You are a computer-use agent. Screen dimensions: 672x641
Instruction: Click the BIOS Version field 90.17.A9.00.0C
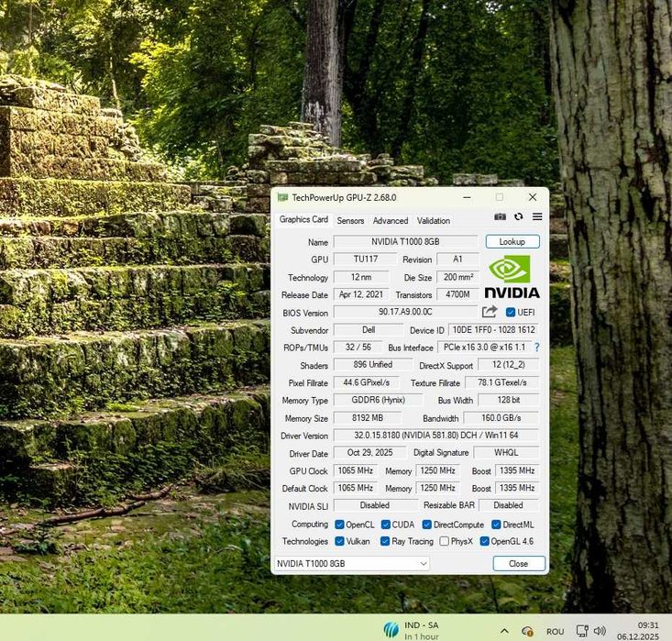[x=405, y=312]
